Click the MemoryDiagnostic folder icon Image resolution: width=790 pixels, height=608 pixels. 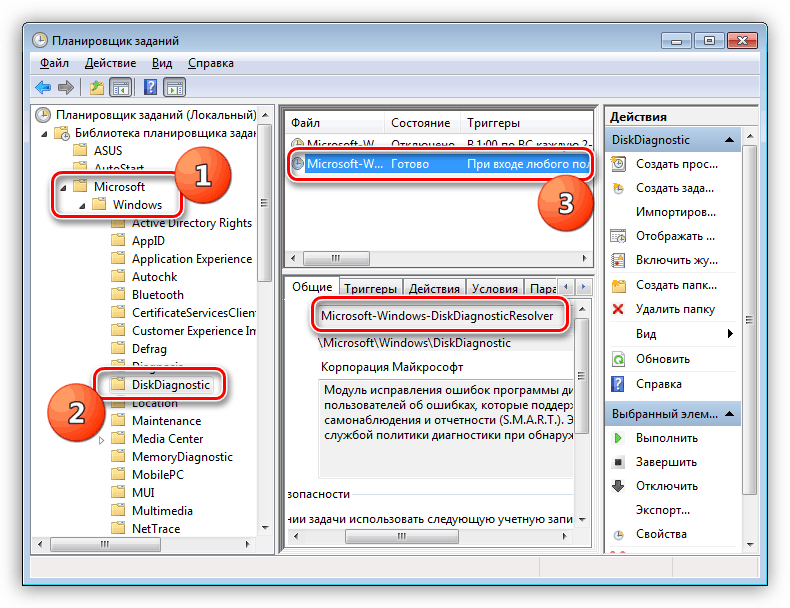pos(118,456)
